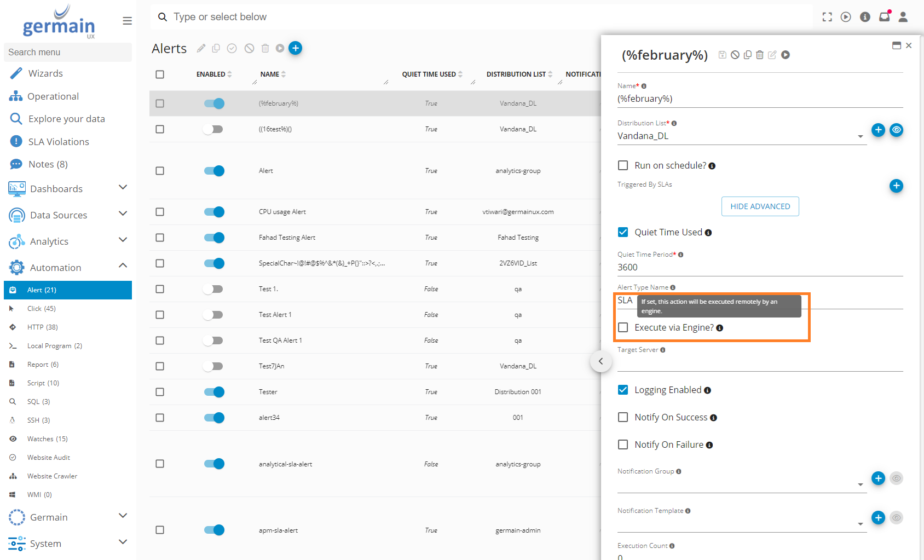Disable the CPU usage Alert toggle
Image resolution: width=924 pixels, height=560 pixels.
click(x=214, y=212)
